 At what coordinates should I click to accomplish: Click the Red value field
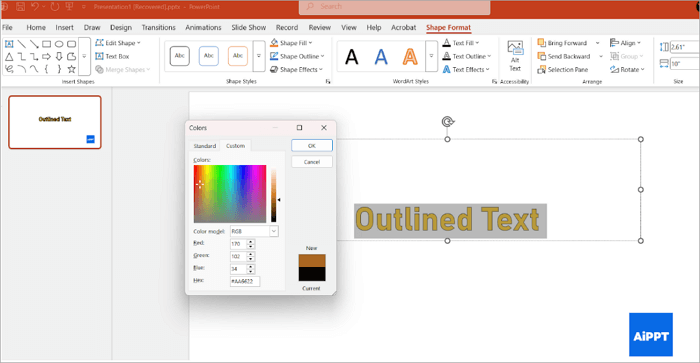click(x=238, y=244)
